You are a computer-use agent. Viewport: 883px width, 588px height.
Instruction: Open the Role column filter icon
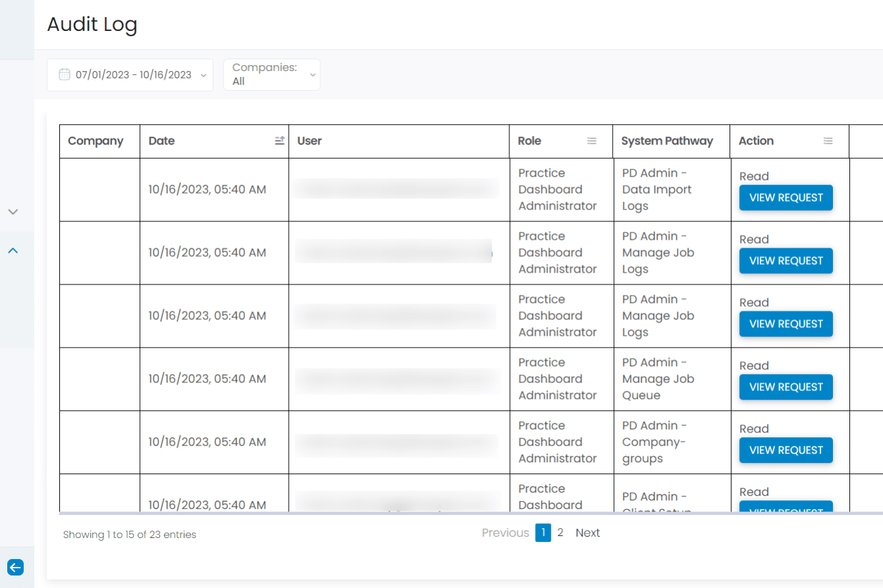(592, 141)
